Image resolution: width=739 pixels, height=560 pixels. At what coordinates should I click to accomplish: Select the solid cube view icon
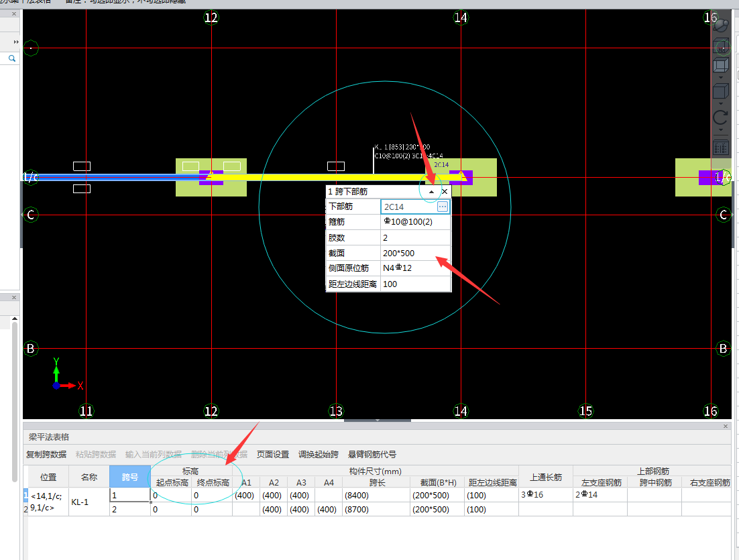[721, 92]
